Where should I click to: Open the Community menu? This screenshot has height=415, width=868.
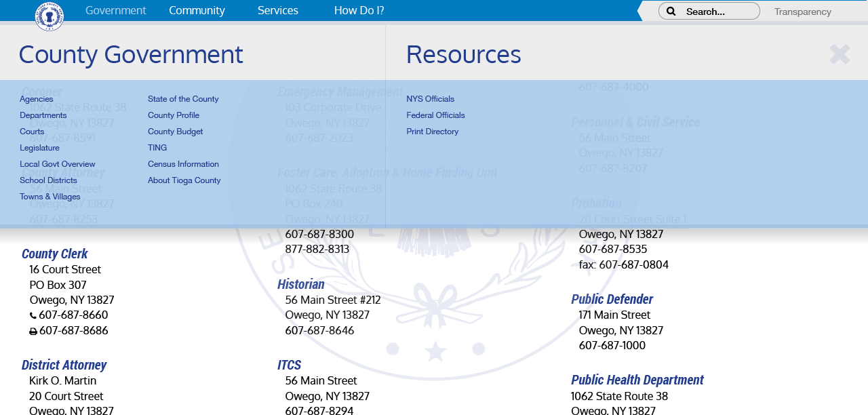(x=197, y=10)
